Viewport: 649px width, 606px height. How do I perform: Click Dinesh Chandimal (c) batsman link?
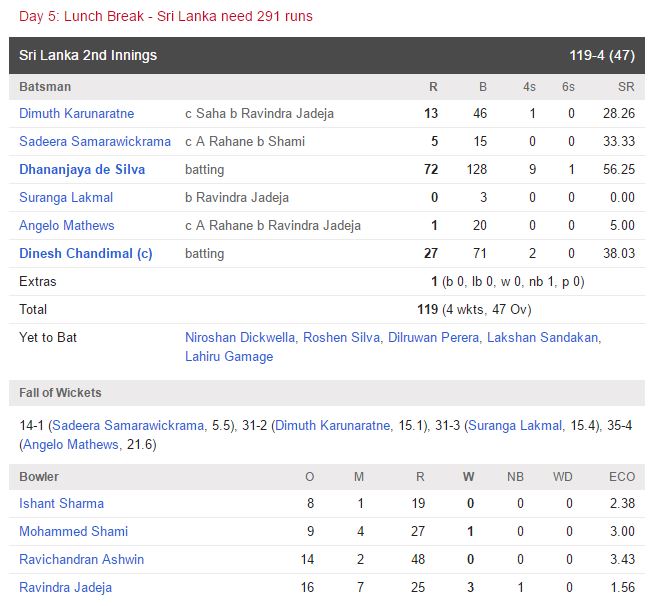tap(86, 254)
